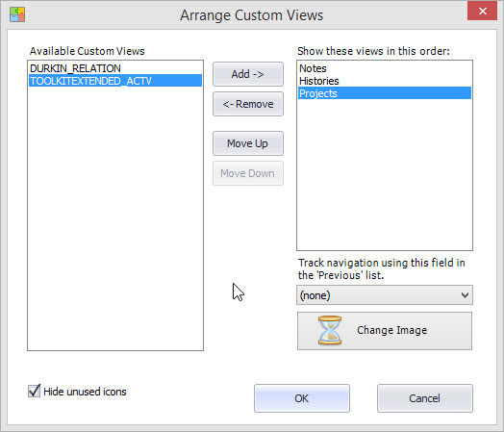Click the puzzle-piece app icon in title bar

coord(17,14)
